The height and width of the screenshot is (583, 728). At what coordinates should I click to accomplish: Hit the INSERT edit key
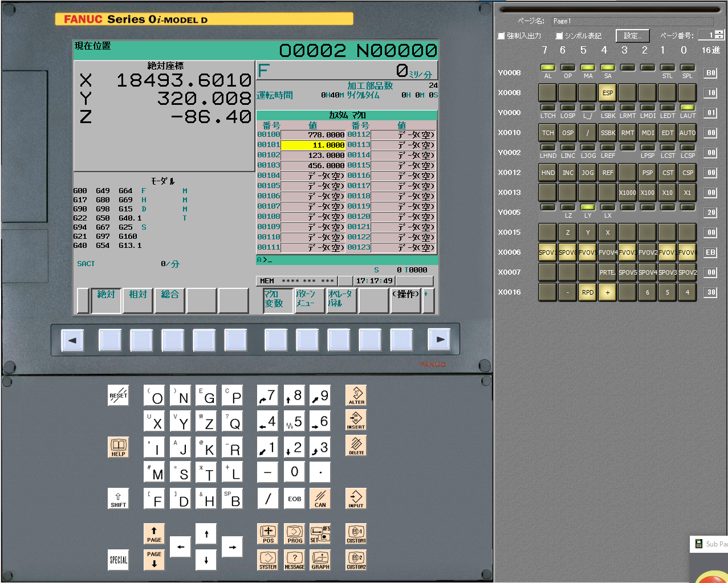coord(356,420)
